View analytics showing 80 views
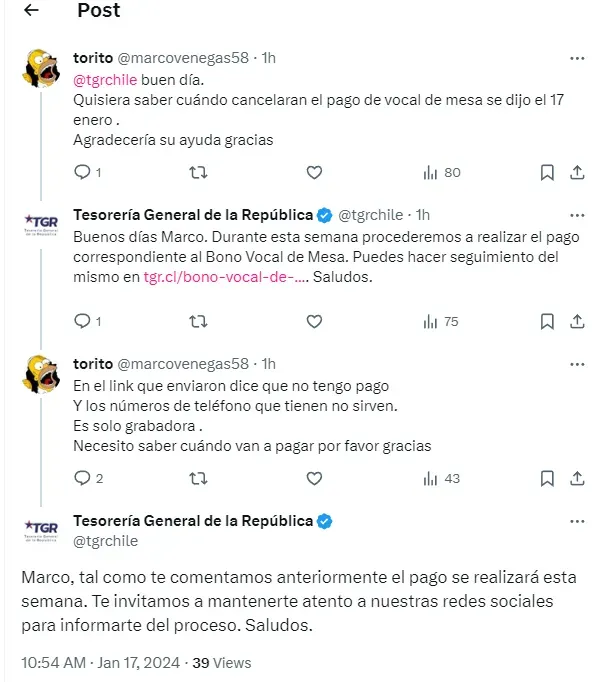Screen dimensions: 600x682 [x=441, y=173]
